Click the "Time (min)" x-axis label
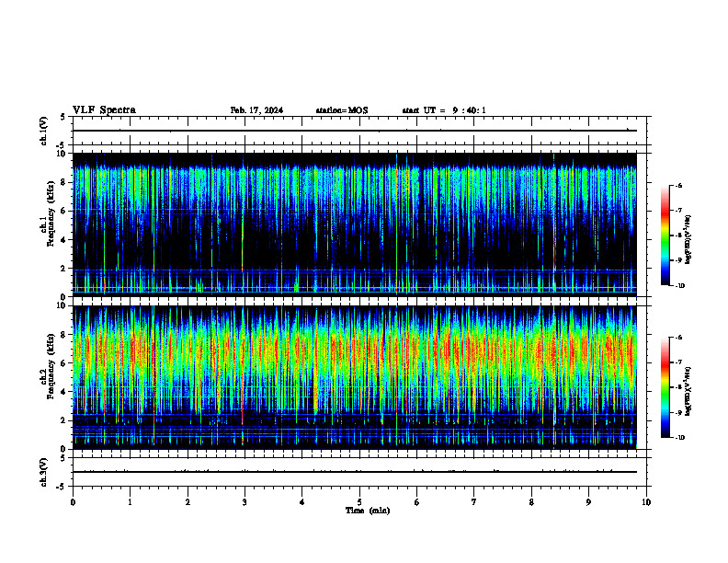Image resolution: width=728 pixels, height=563 pixels. click(368, 511)
